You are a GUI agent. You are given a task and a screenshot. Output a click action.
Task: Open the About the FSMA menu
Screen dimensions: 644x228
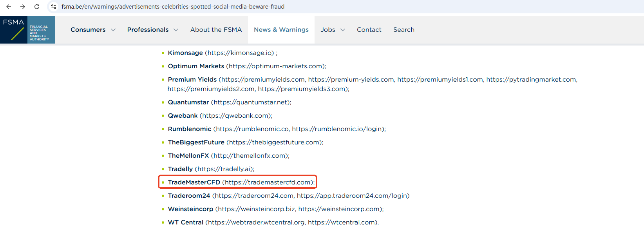pos(216,30)
